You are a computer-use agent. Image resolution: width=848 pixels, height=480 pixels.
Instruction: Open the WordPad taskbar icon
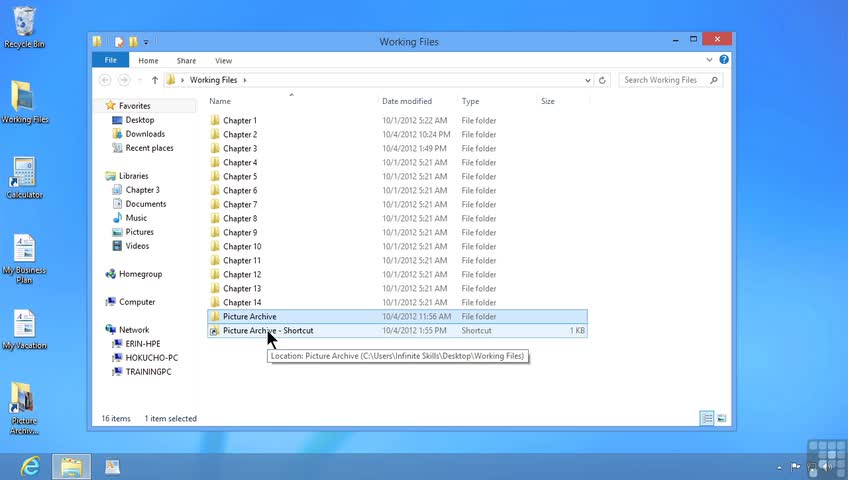click(x=112, y=466)
